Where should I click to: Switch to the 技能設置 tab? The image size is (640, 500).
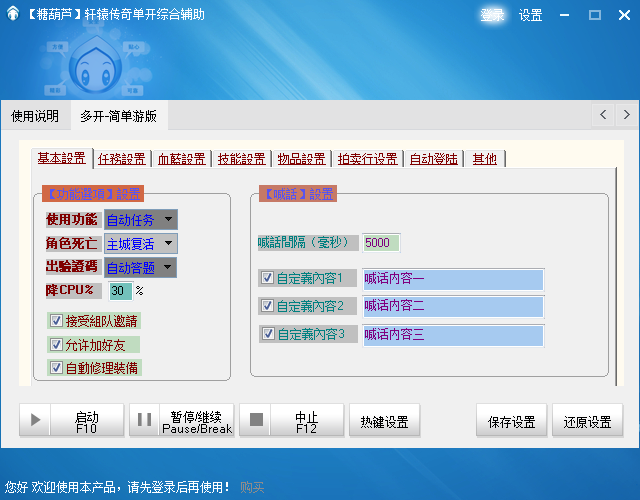click(242, 158)
